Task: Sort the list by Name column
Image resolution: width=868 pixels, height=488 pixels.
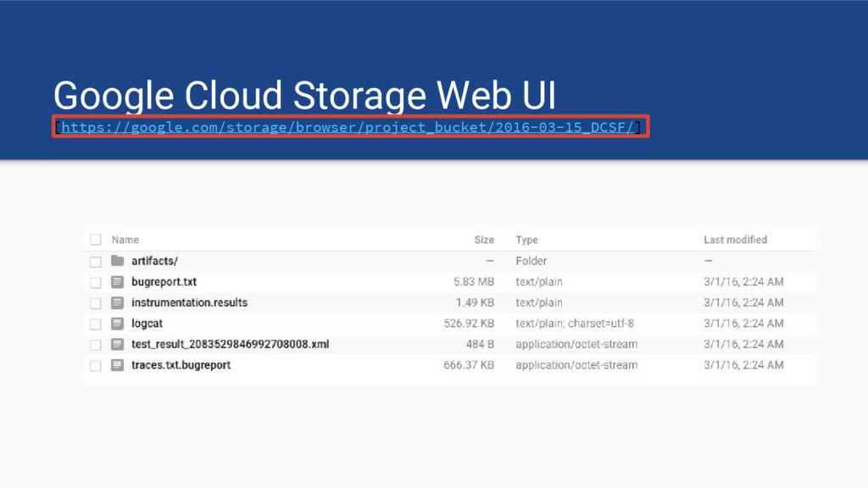Action: pos(125,240)
